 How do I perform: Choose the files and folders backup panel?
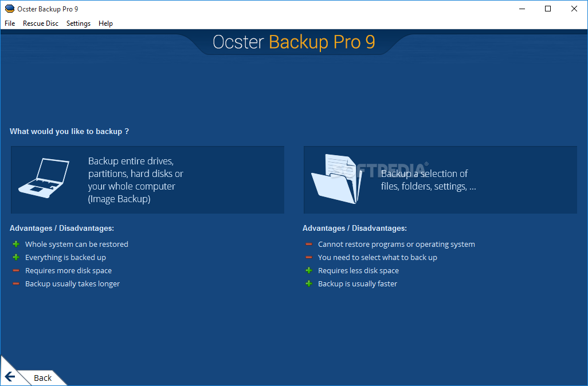click(440, 180)
